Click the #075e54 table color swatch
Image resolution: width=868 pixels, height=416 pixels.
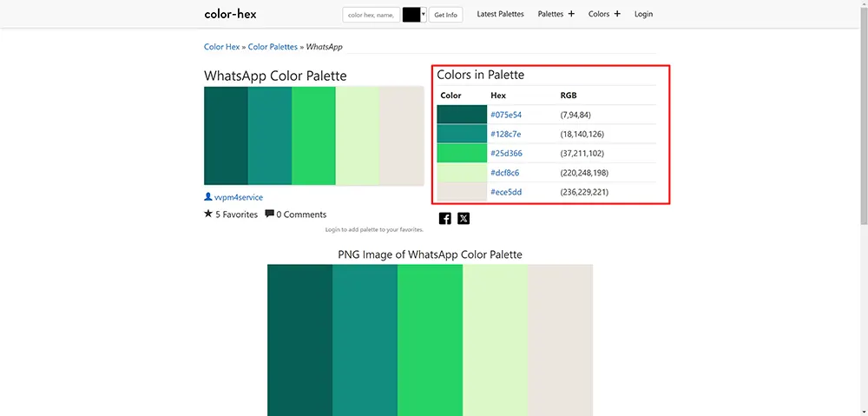tap(462, 115)
